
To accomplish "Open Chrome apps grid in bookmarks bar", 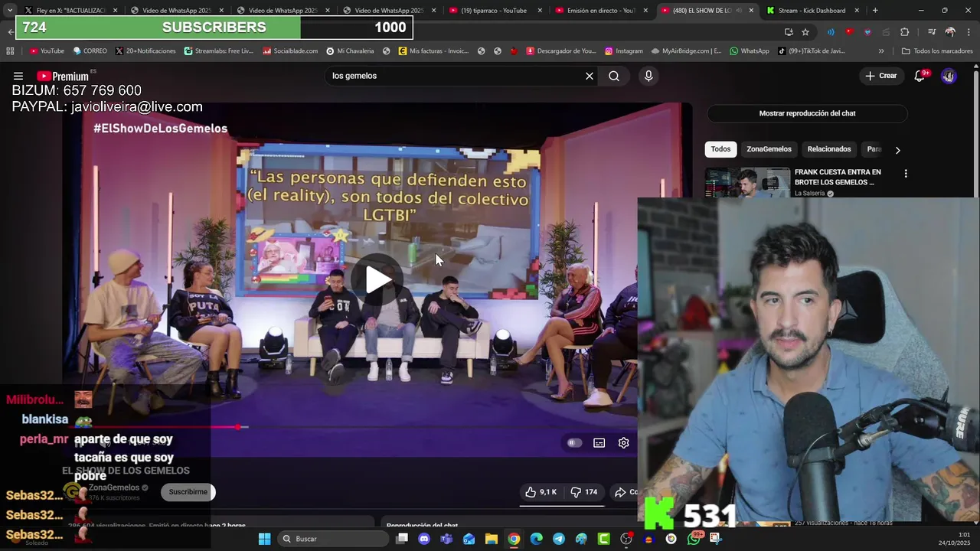I will click(x=10, y=51).
